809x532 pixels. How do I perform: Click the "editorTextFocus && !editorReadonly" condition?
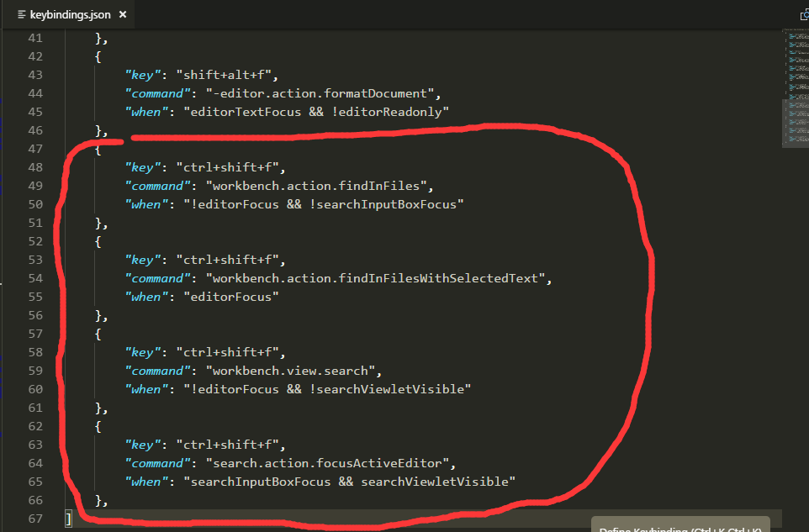(x=316, y=112)
